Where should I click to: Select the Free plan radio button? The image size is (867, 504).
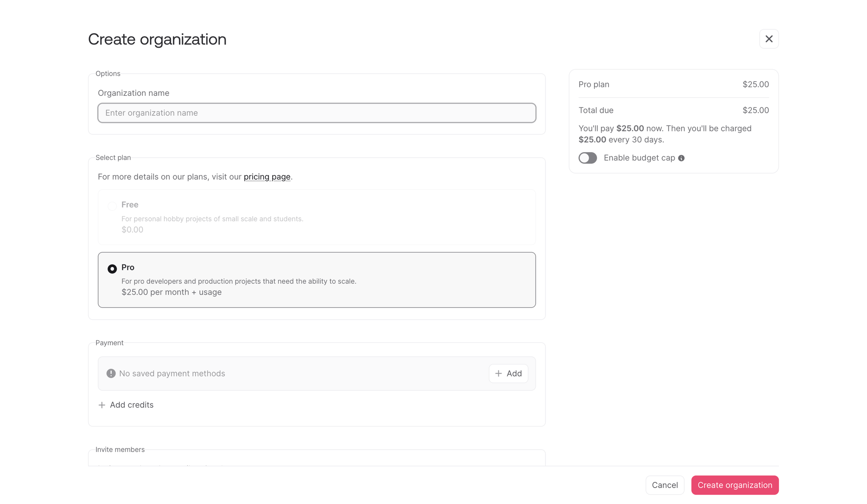coord(112,206)
